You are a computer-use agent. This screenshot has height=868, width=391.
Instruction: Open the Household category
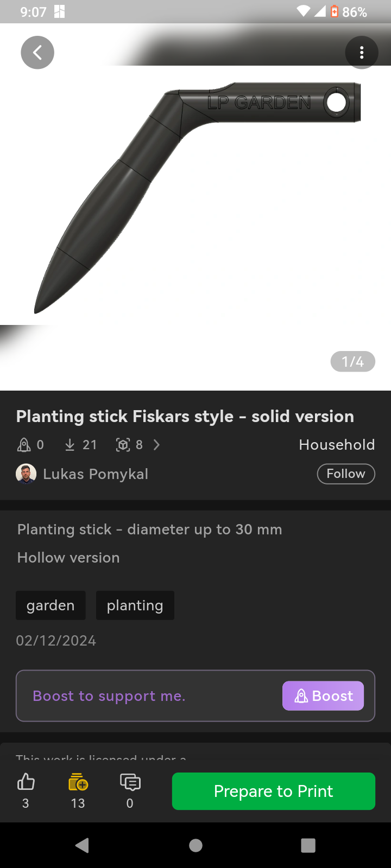tap(337, 445)
